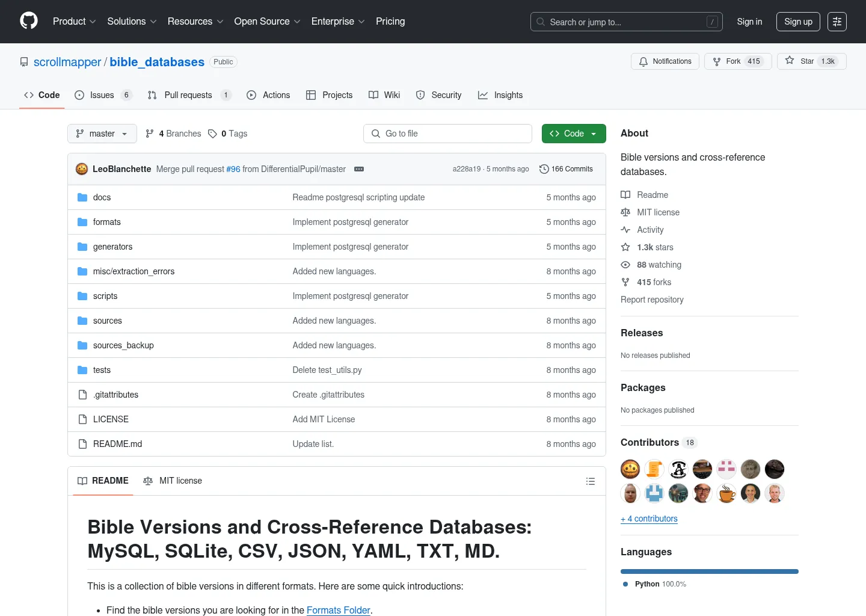Toggle Notifications for this repository
This screenshot has height=616, width=866.
tap(665, 61)
